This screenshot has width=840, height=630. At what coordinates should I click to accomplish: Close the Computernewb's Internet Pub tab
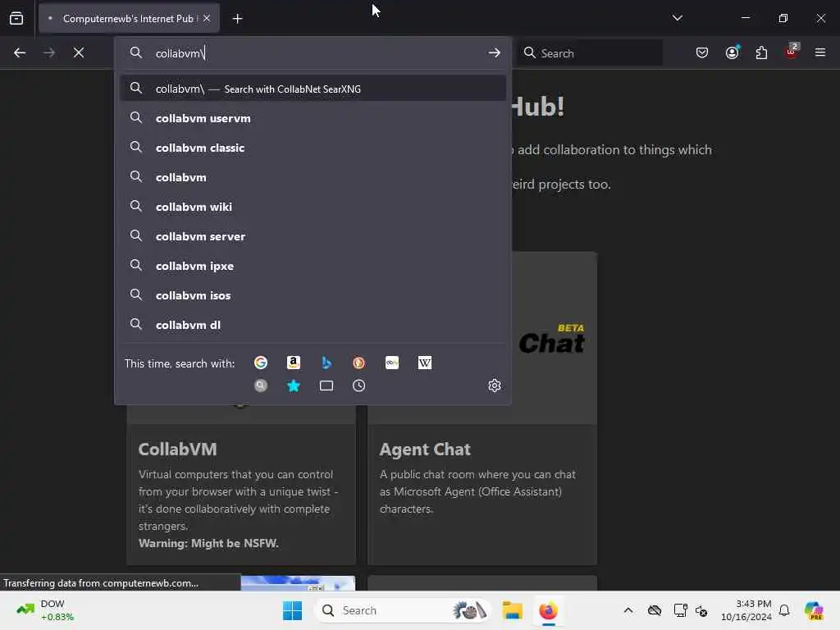coord(207,18)
